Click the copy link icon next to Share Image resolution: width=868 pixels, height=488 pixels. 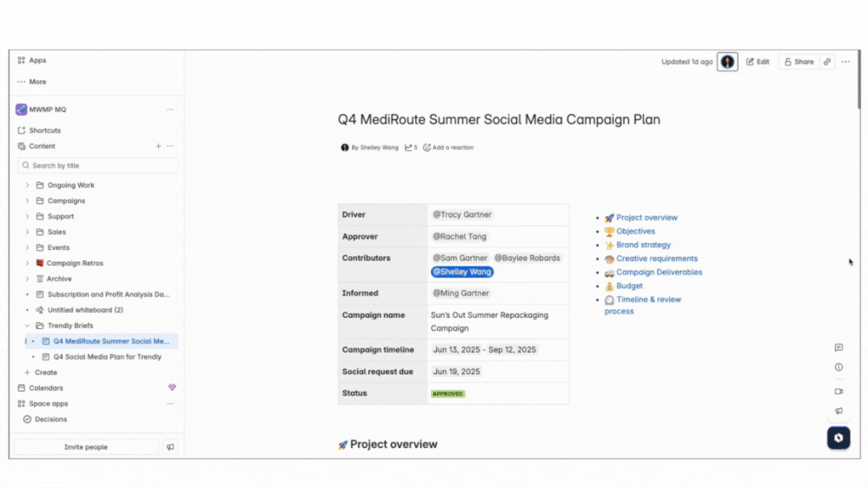827,62
